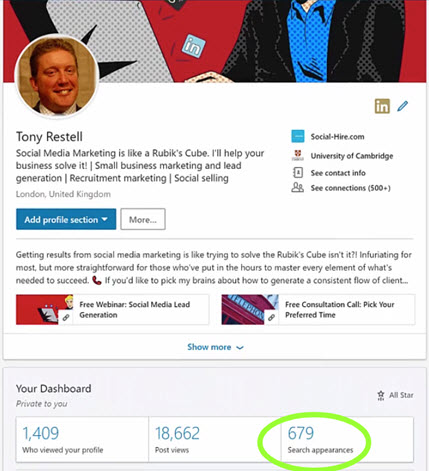The width and height of the screenshot is (429, 471).
Task: Click link icon on Free Consultation thumbnail
Action: coord(271,318)
